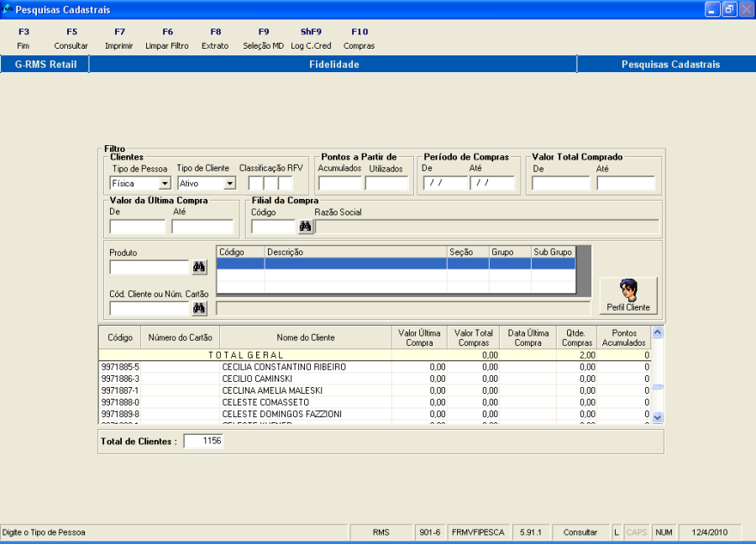Click the Pesquisas Cadastrais title bar app icon
The width and height of the screenshot is (756, 544).
8,9
